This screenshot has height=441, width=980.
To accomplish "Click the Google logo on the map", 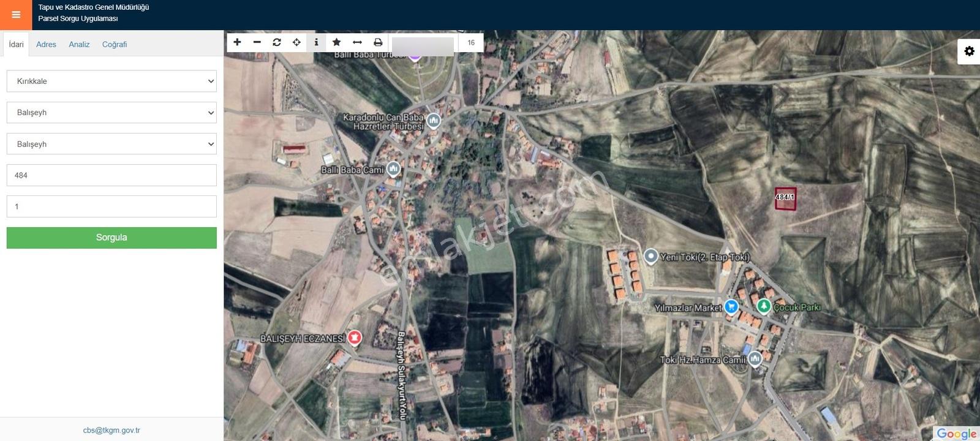I will click(956, 434).
